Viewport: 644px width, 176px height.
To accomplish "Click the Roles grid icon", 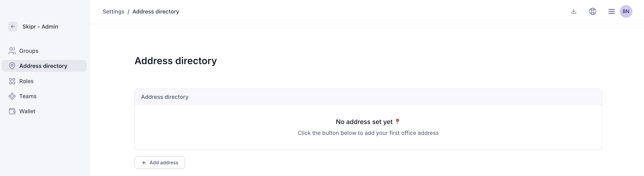I will [12, 81].
